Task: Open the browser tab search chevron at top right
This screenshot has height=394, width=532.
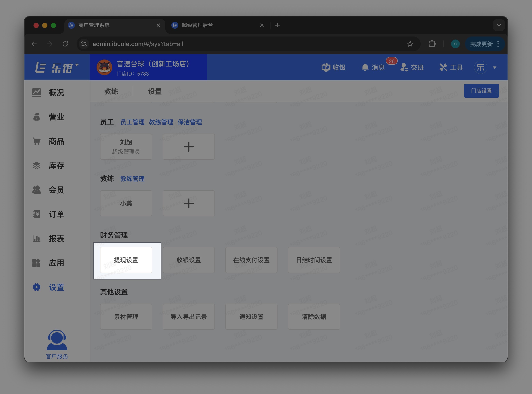Action: click(x=498, y=25)
